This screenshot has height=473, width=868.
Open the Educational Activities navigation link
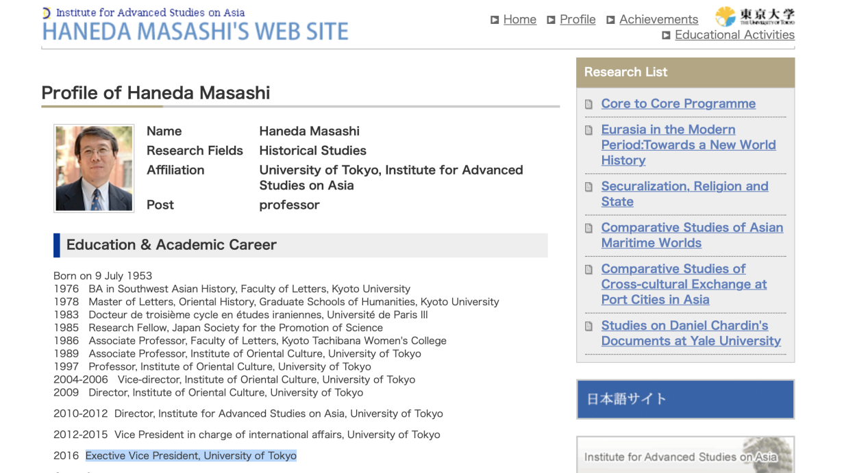tap(734, 35)
